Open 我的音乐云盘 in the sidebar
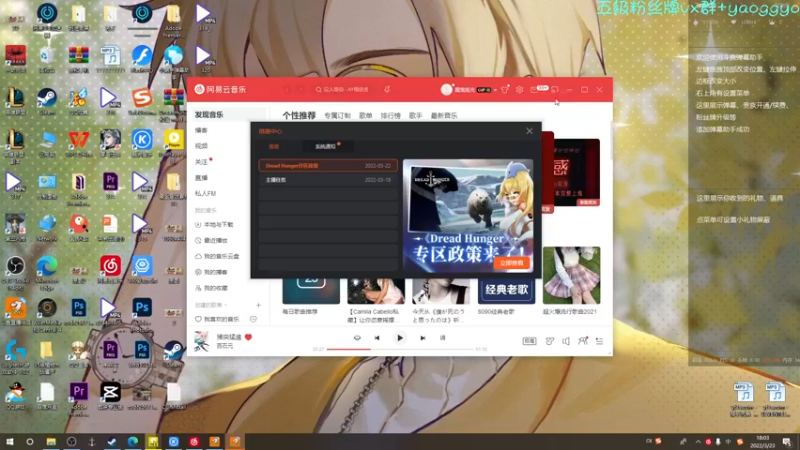Image resolution: width=800 pixels, height=450 pixels. (x=217, y=256)
